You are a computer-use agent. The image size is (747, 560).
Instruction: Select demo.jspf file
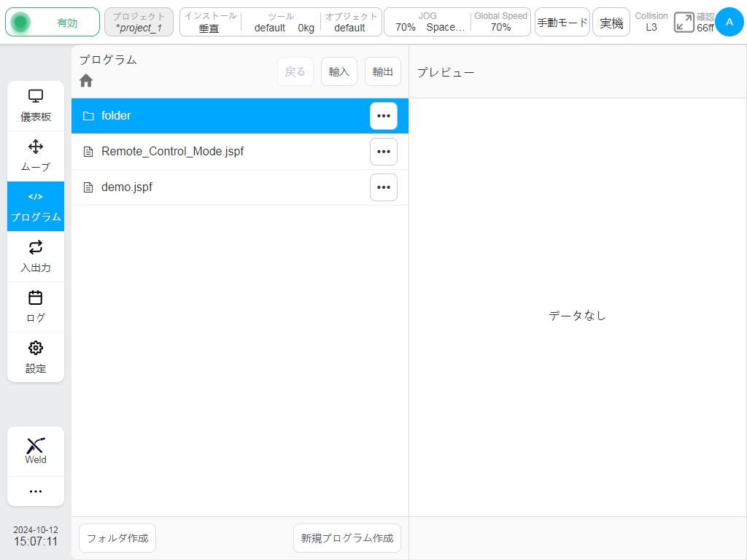[239, 187]
